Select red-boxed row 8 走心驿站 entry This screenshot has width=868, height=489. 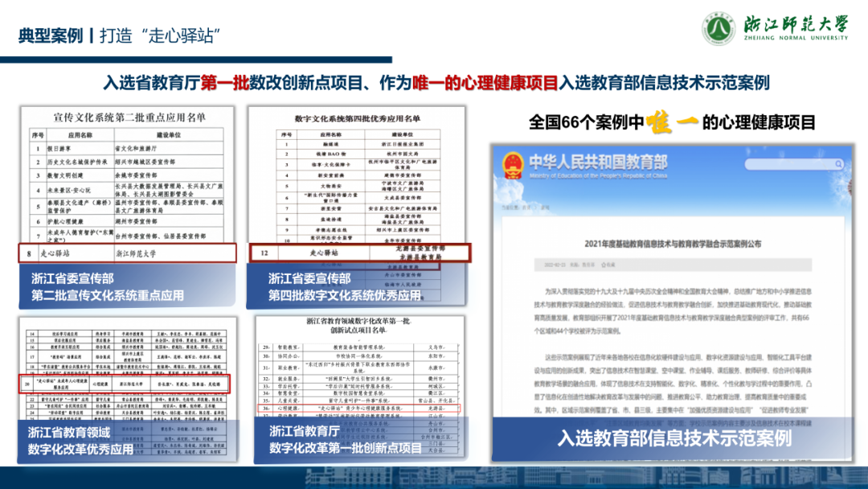click(x=128, y=253)
